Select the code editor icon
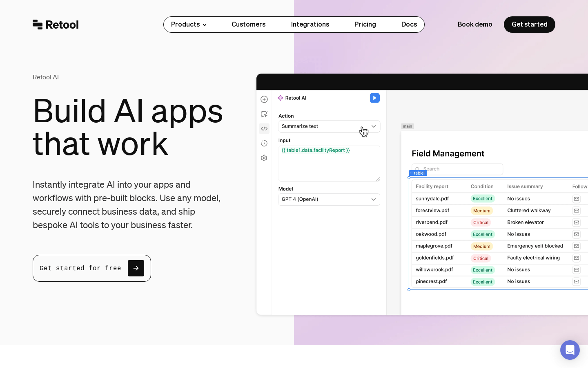The width and height of the screenshot is (588, 368). 264,129
